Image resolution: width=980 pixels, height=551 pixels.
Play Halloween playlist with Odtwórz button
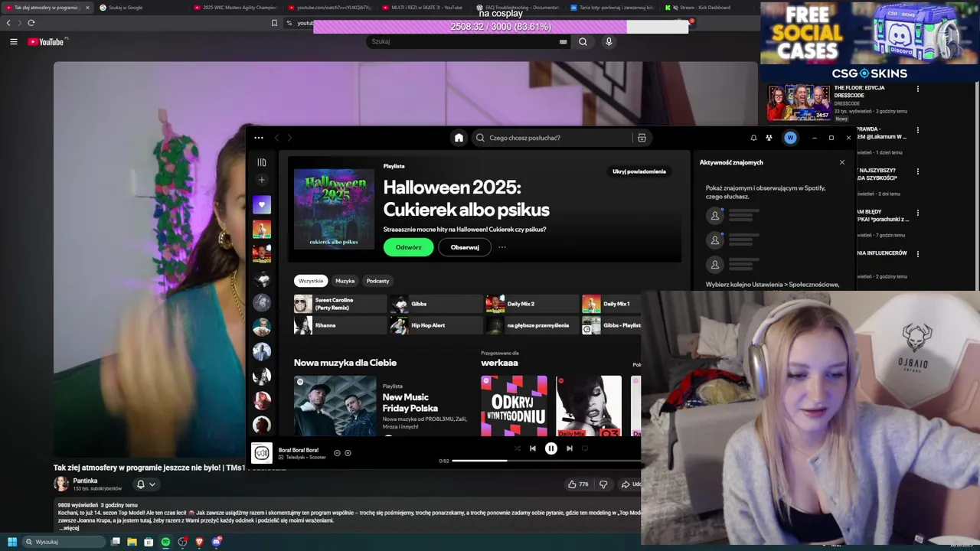(408, 247)
